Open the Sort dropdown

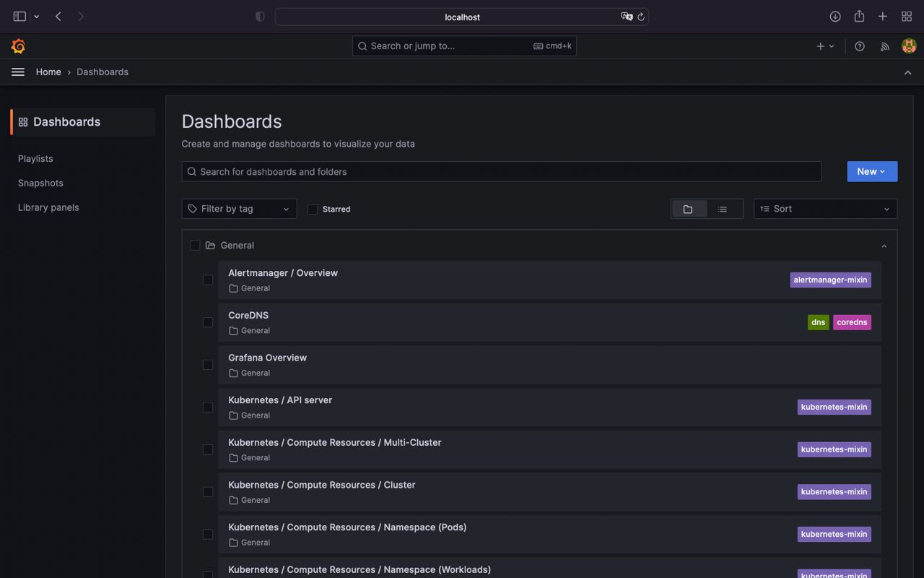coord(825,209)
